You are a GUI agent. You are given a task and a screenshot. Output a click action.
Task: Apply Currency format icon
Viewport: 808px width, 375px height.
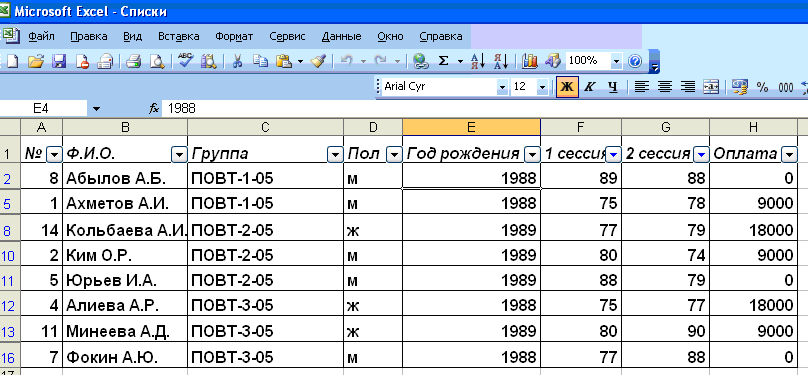pos(739,87)
